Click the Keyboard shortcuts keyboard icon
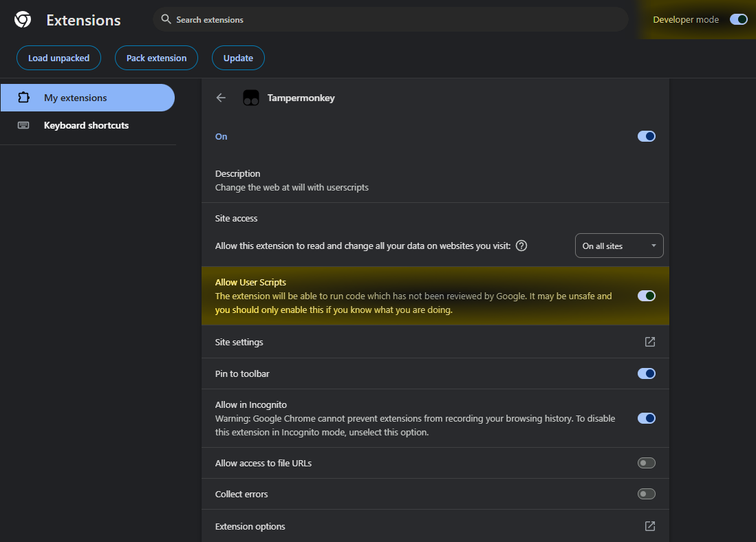This screenshot has height=542, width=756. pos(23,125)
